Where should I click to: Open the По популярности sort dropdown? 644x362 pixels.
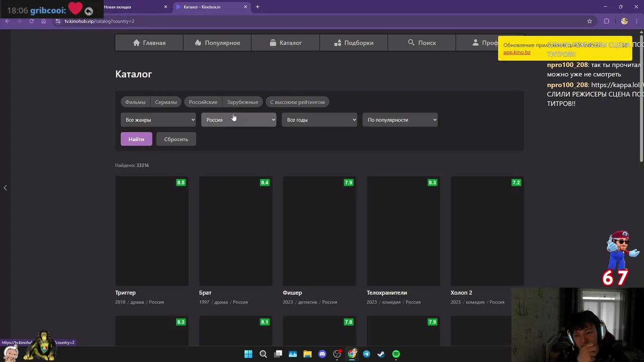[400, 120]
